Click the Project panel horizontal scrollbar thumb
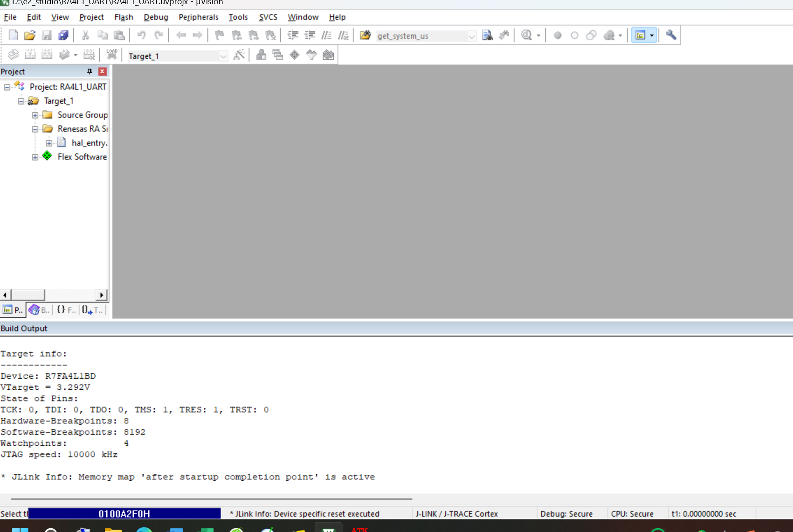The height and width of the screenshot is (532, 793). click(28, 295)
